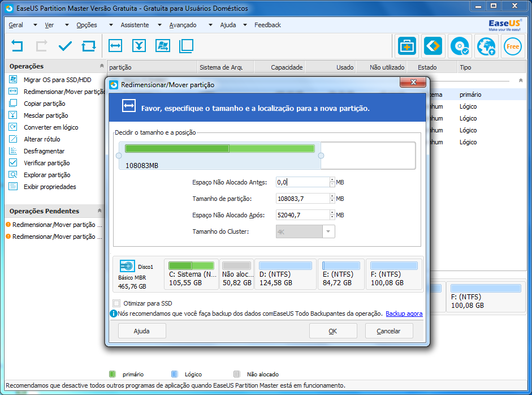Open Tamanho do Cluster dropdown
This screenshot has width=532, height=395.
click(x=328, y=231)
